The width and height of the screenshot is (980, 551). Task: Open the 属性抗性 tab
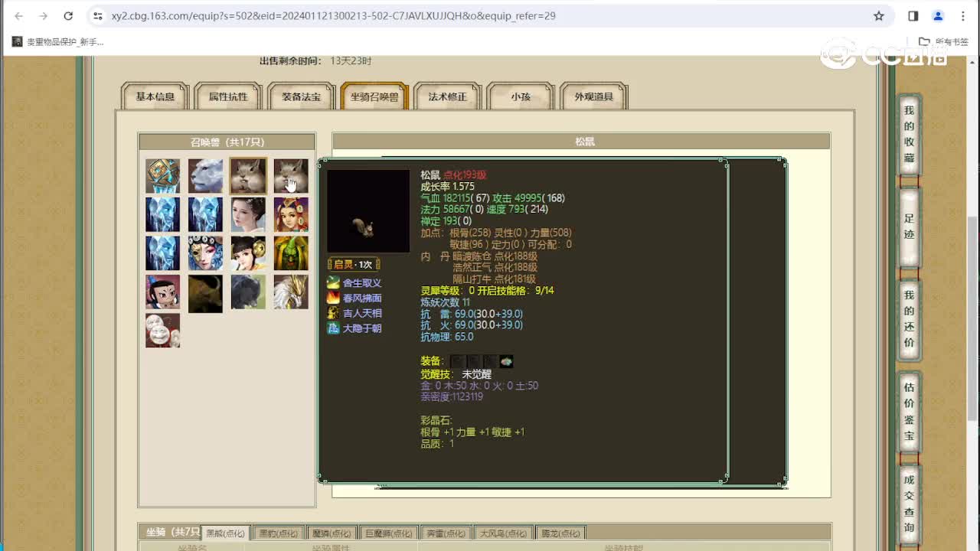[228, 96]
